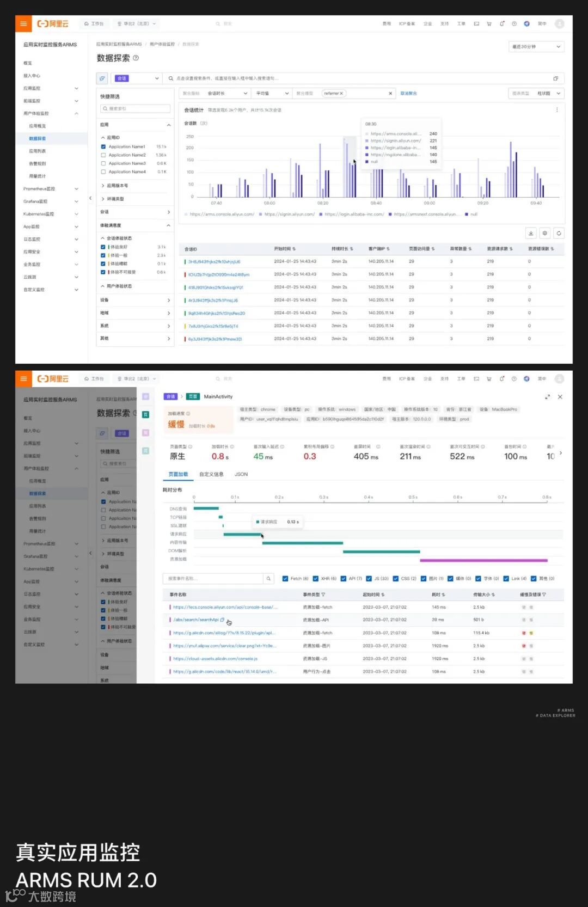Open region dropdown 华北2 in upper console
This screenshot has width=588, height=907.
(x=137, y=23)
